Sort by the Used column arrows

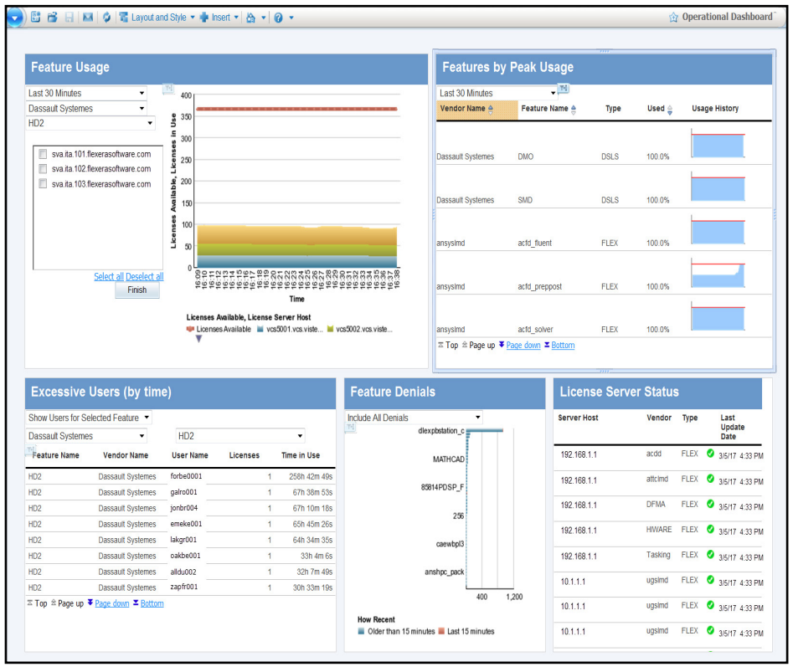tap(669, 109)
